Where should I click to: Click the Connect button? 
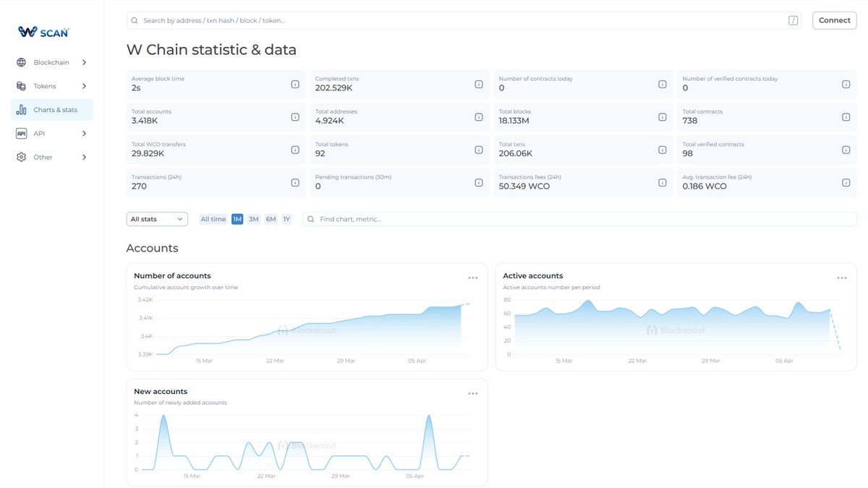pos(835,20)
